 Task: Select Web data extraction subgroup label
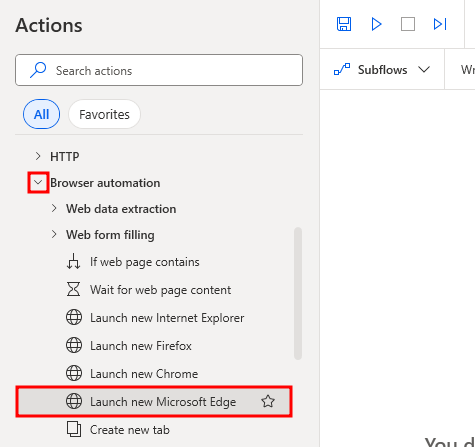tap(121, 209)
